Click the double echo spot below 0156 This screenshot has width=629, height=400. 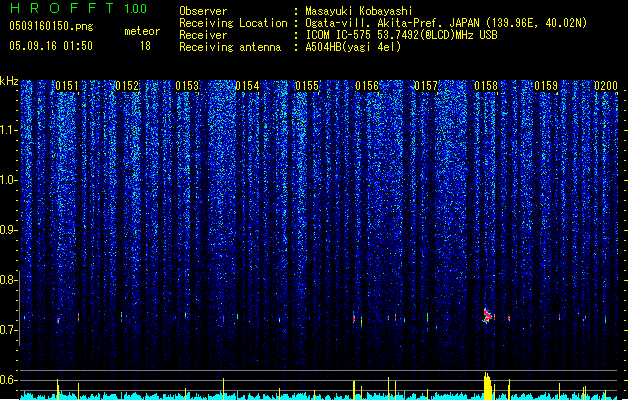point(357,319)
